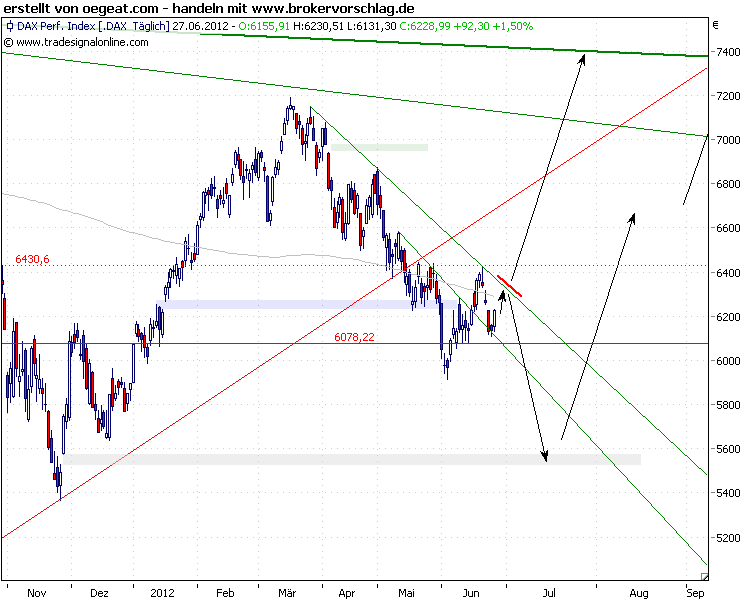Screen dimensions: 750x600
Task: Click the date label 27.06.2012
Action: tap(200, 26)
